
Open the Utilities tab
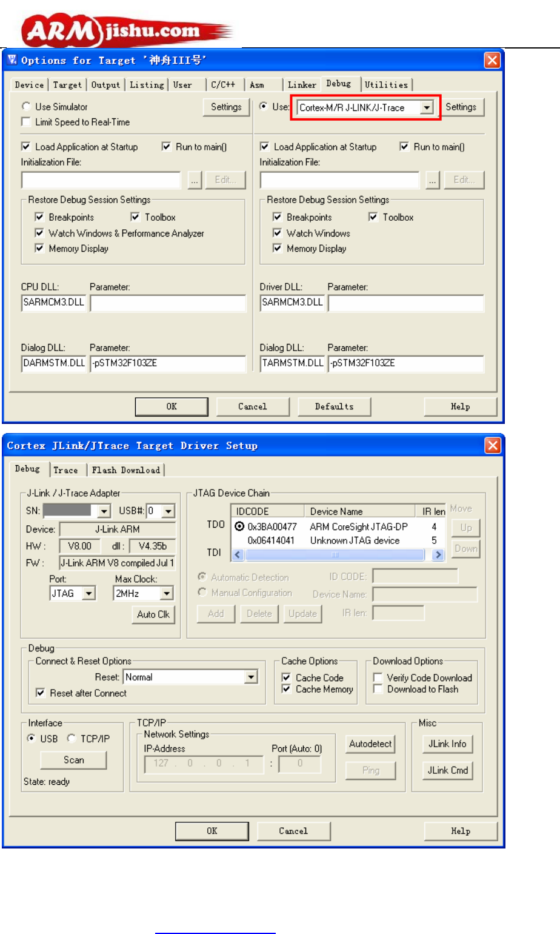pyautogui.click(x=387, y=85)
